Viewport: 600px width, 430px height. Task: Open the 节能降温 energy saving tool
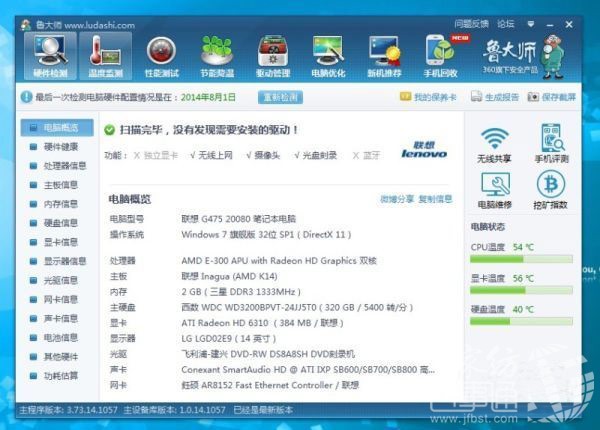point(217,57)
